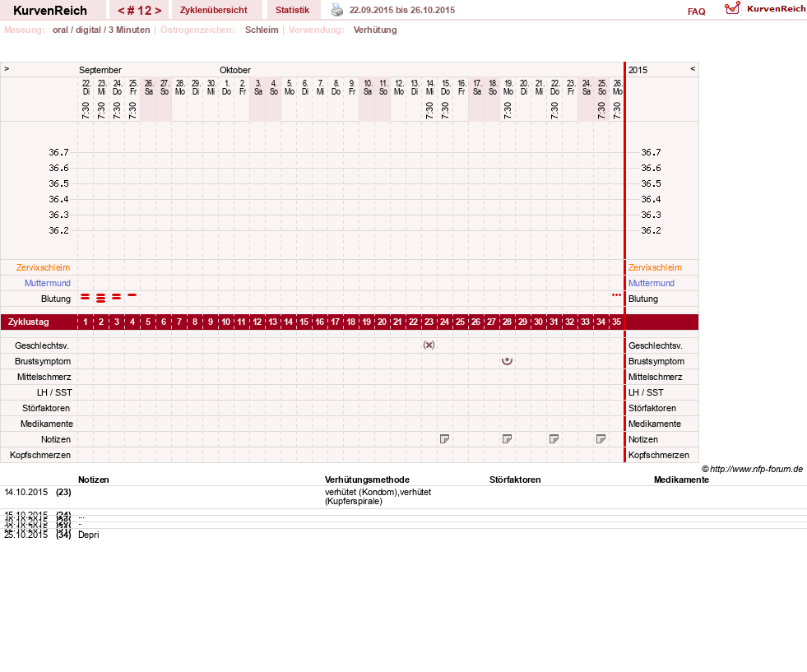Click the Verhütungsmethode column header

(367, 480)
